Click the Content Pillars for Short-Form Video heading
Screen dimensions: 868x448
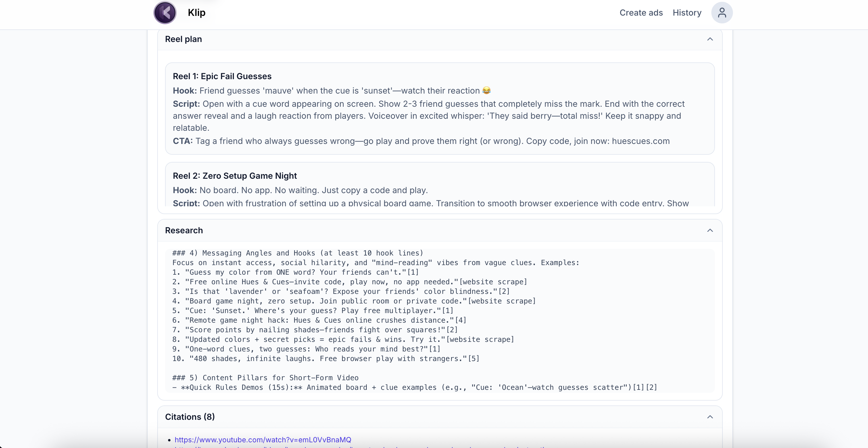click(265, 378)
